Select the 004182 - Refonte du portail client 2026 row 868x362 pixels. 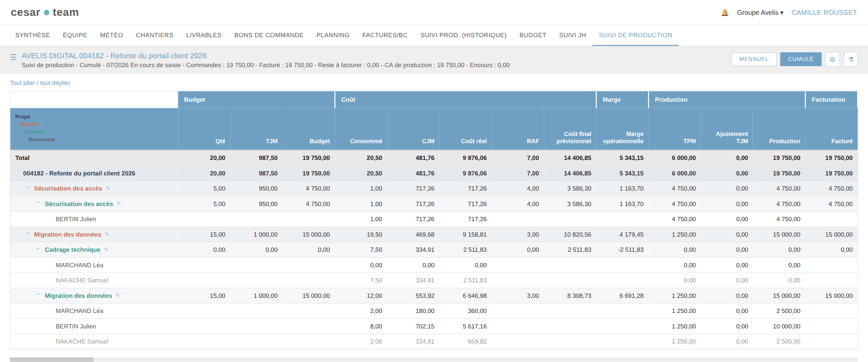coord(434,173)
